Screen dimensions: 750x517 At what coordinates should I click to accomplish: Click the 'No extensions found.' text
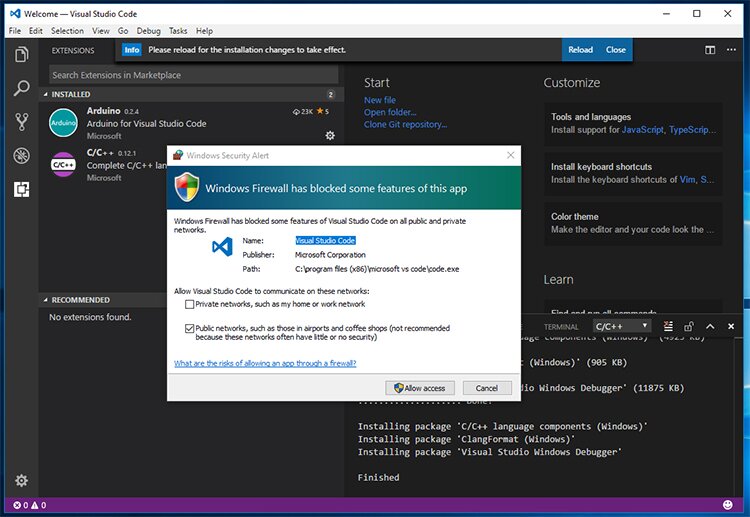click(90, 317)
